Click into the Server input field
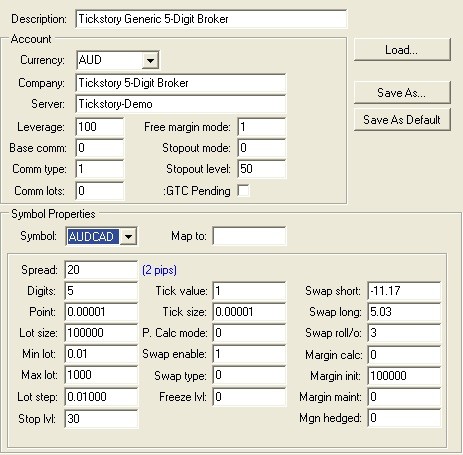 click(181, 104)
